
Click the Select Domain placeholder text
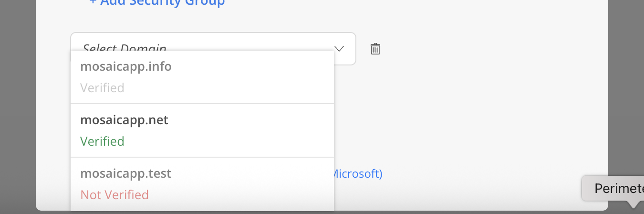[x=125, y=48]
